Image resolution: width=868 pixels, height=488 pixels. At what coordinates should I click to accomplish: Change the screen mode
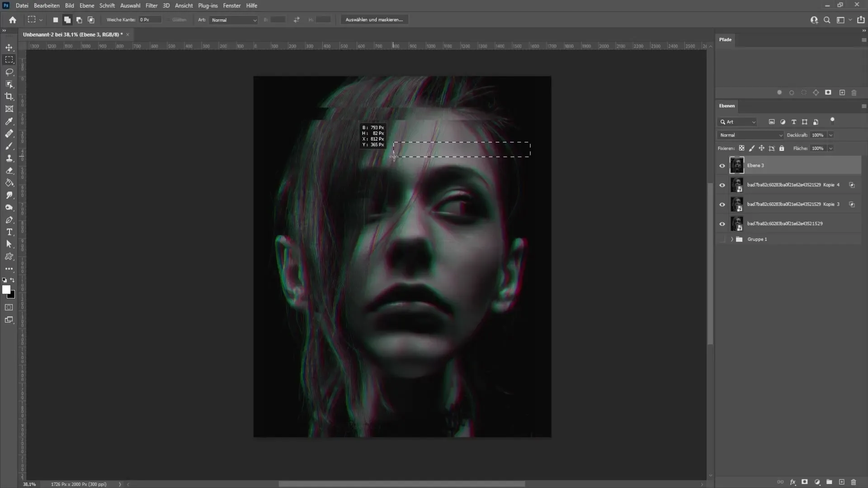point(9,320)
